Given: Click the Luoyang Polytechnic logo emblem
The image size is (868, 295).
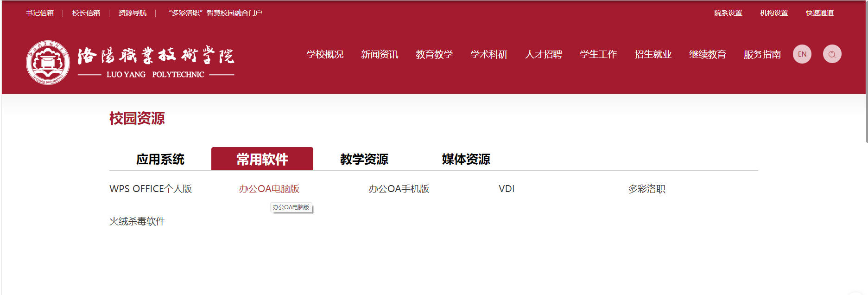Looking at the screenshot, I should [48, 63].
